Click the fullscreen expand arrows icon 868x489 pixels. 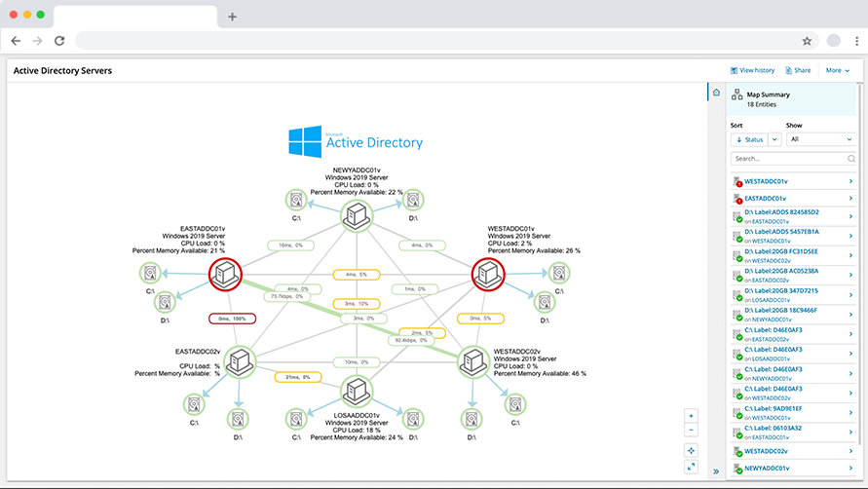click(692, 468)
